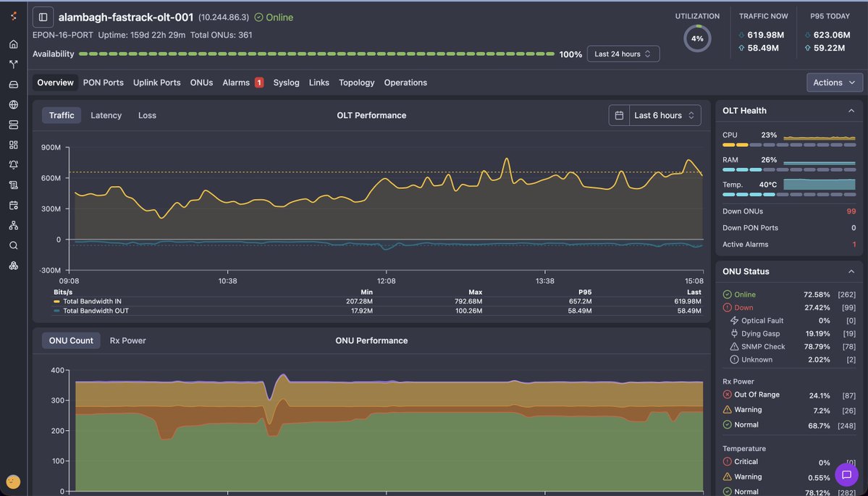Screen dimensions: 868x496
Task: Open the purple chat bubble button
Action: 846,474
